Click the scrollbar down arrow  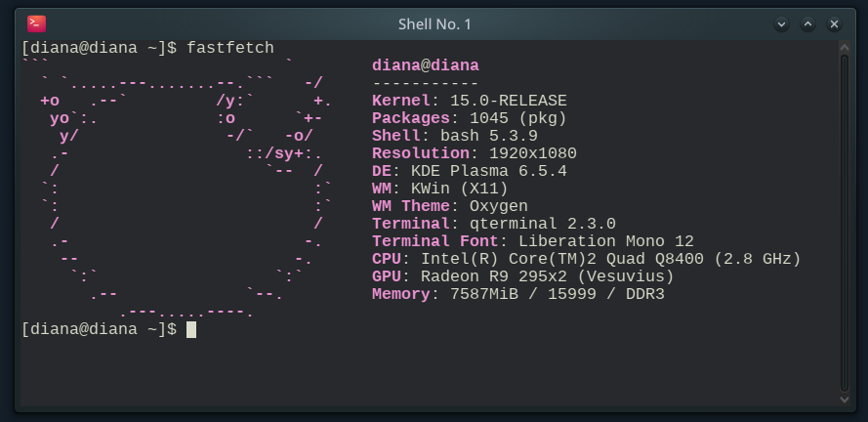coord(846,398)
